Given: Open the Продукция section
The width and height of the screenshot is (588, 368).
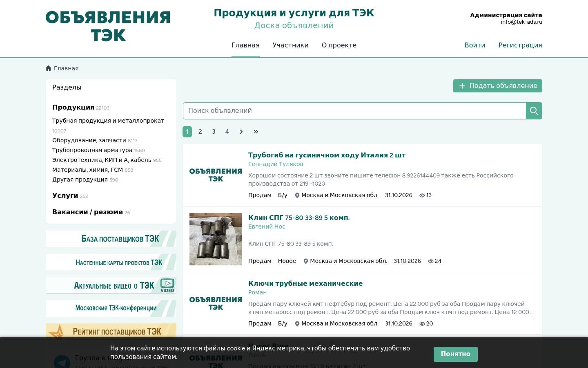Looking at the screenshot, I should tap(73, 108).
